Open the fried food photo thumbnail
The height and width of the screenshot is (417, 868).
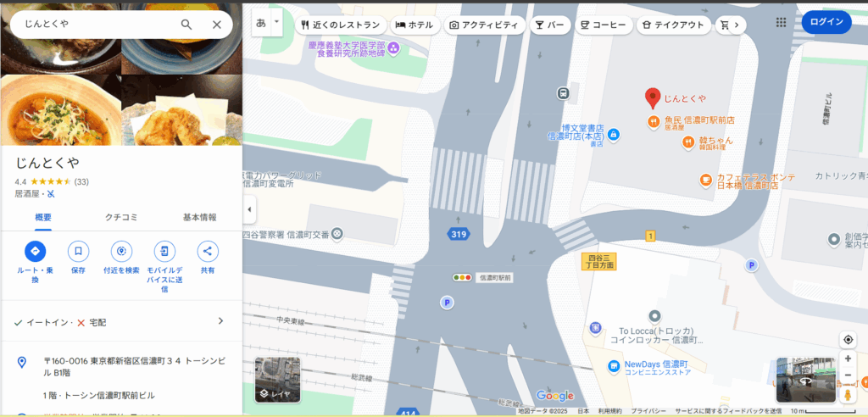pos(182,110)
